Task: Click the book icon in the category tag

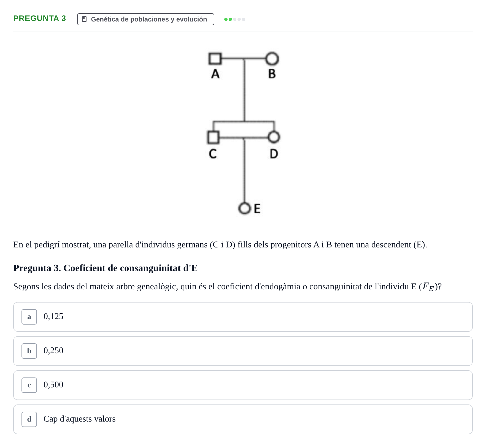Action: (x=85, y=19)
